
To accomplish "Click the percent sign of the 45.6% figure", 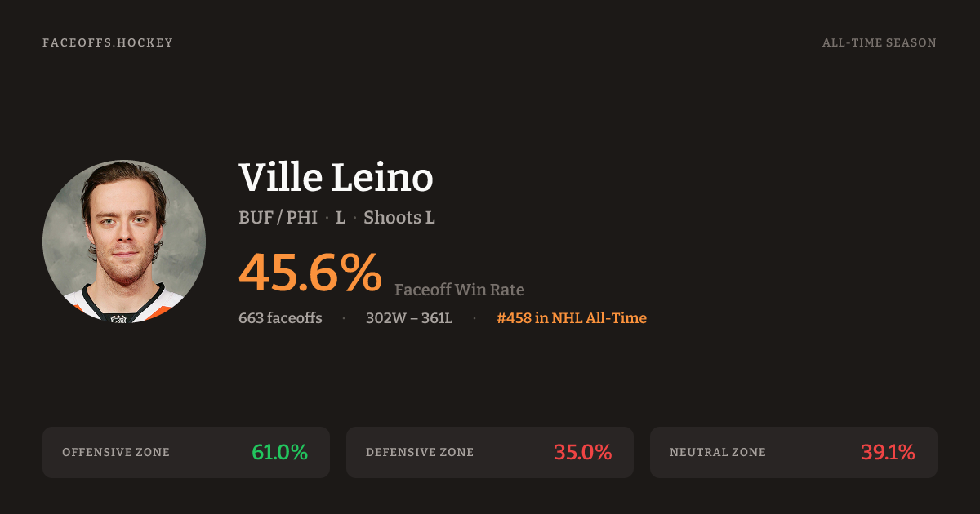I will point(360,273).
